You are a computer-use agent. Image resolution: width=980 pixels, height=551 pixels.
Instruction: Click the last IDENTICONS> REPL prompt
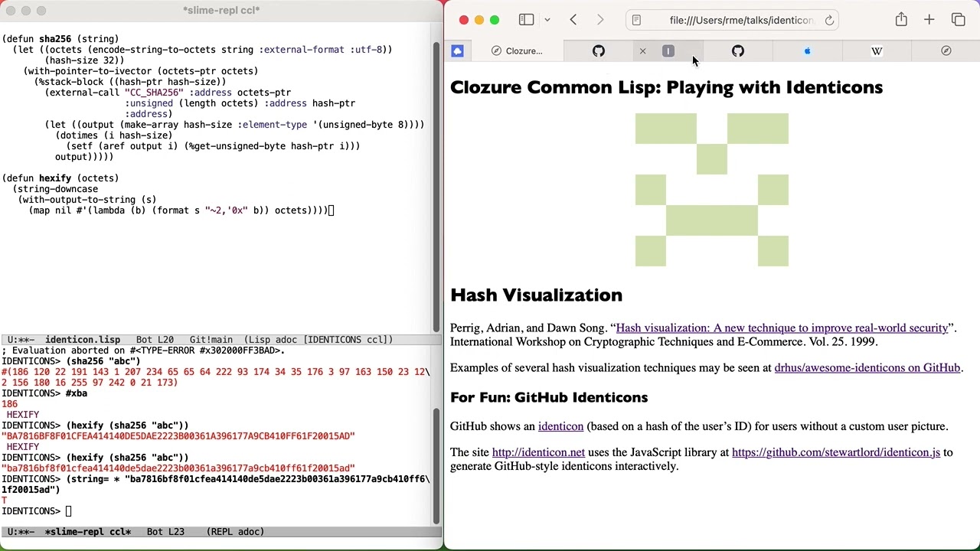coord(31,511)
